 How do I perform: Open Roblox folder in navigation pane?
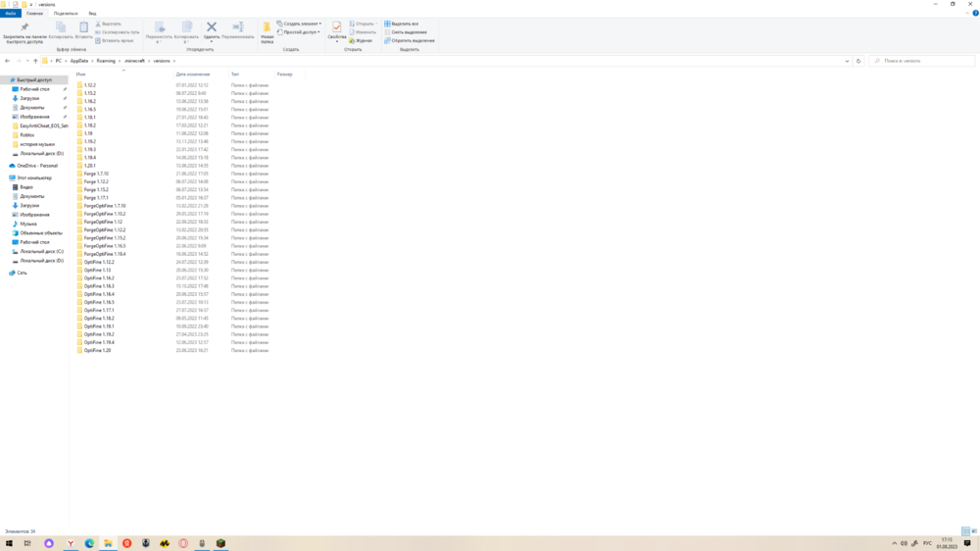(26, 135)
